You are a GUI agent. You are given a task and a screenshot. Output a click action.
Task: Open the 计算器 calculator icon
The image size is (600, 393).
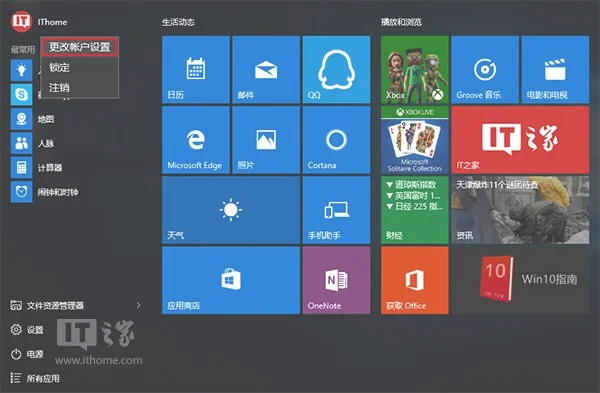click(21, 168)
